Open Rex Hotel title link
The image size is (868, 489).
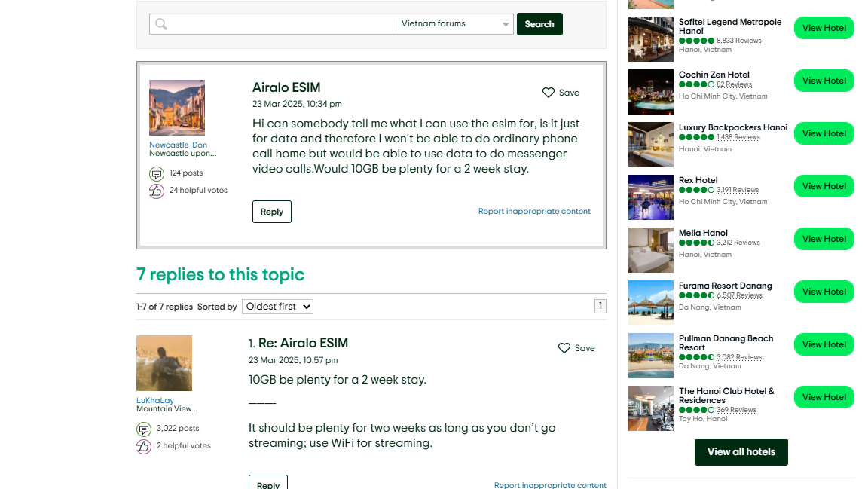point(698,180)
